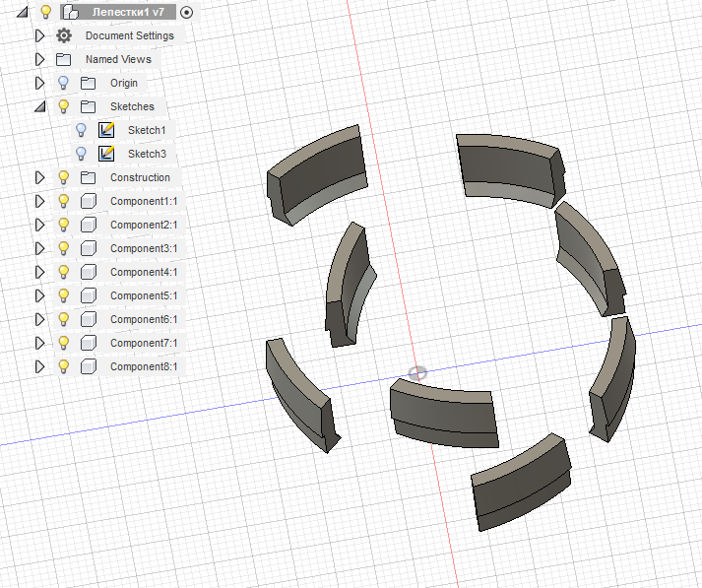Expand the Document Settings node
The width and height of the screenshot is (702, 588).
point(39,35)
